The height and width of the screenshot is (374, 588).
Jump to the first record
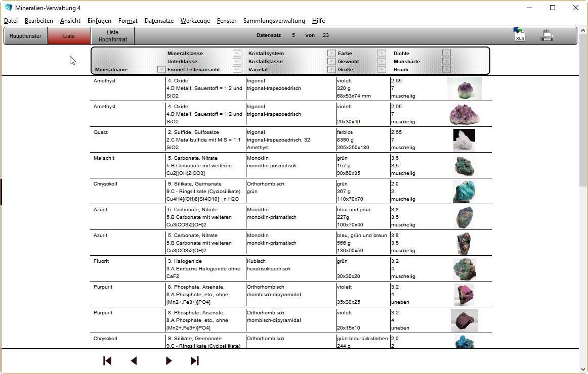pyautogui.click(x=107, y=360)
